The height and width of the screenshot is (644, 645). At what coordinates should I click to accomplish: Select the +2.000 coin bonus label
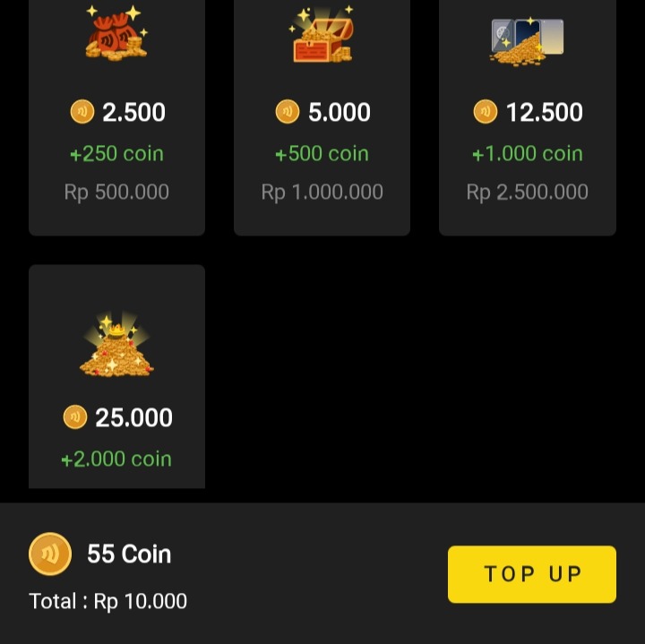tap(116, 459)
